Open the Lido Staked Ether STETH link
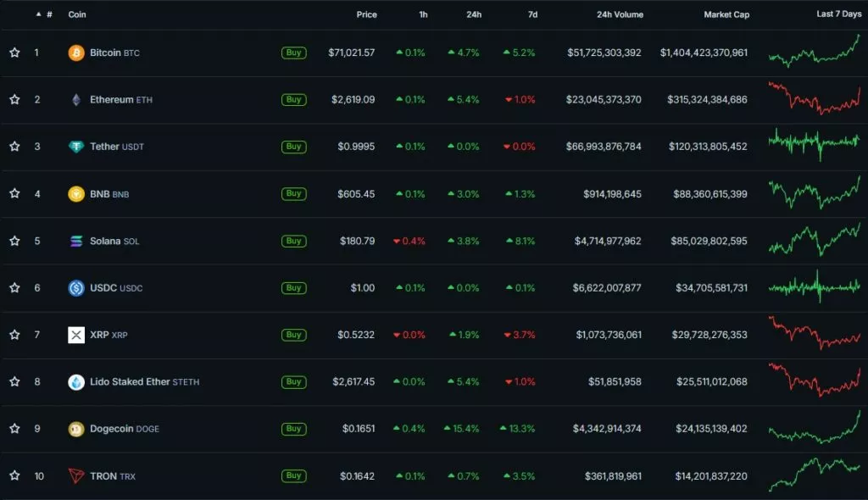This screenshot has height=500, width=868. [144, 382]
